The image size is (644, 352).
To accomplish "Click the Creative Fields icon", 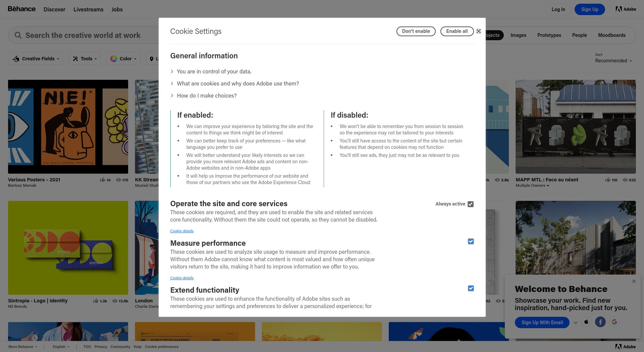I will point(16,59).
